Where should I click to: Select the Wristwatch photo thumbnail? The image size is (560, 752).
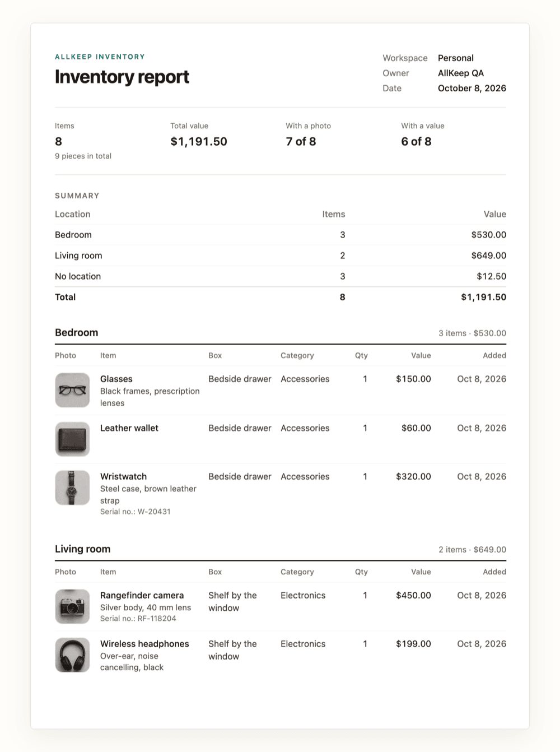[72, 488]
